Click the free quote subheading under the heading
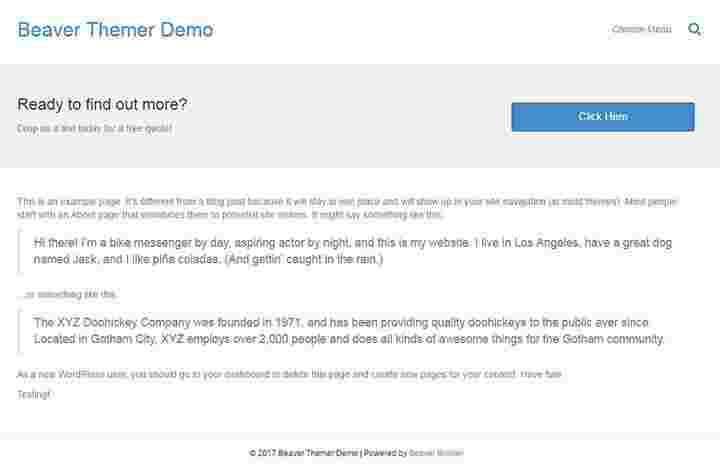 (x=95, y=128)
